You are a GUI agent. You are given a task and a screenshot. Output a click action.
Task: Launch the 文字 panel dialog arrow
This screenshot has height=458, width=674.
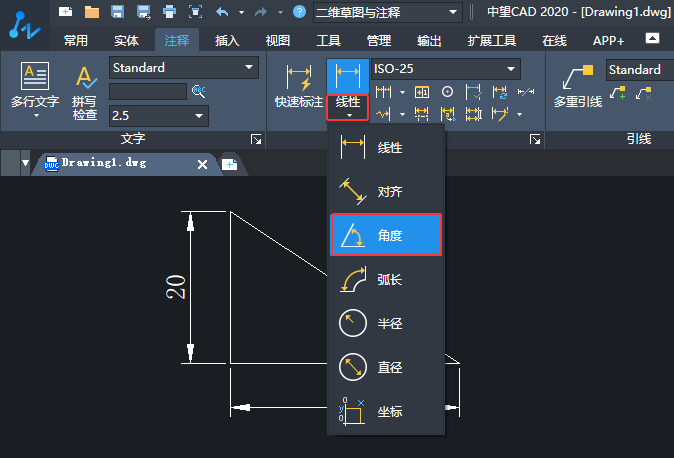[x=256, y=139]
